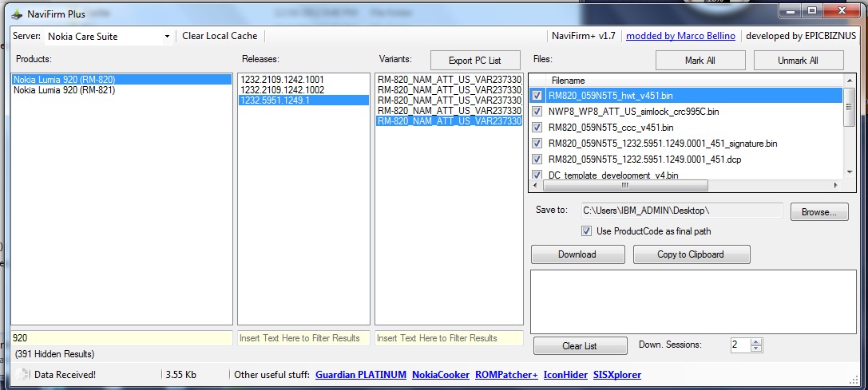Select Nokia Lumia 920 (RM-820) product

(121, 80)
